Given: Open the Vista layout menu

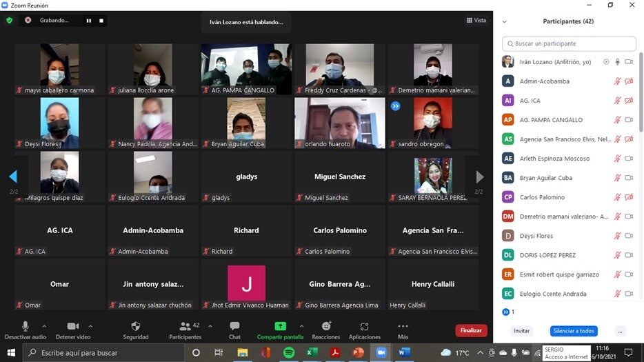Looking at the screenshot, I should 476,21.
